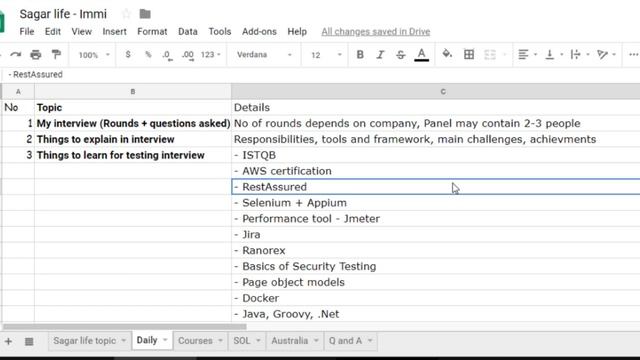Select the paint format roller icon
The height and width of the screenshot is (360, 640).
[56, 54]
